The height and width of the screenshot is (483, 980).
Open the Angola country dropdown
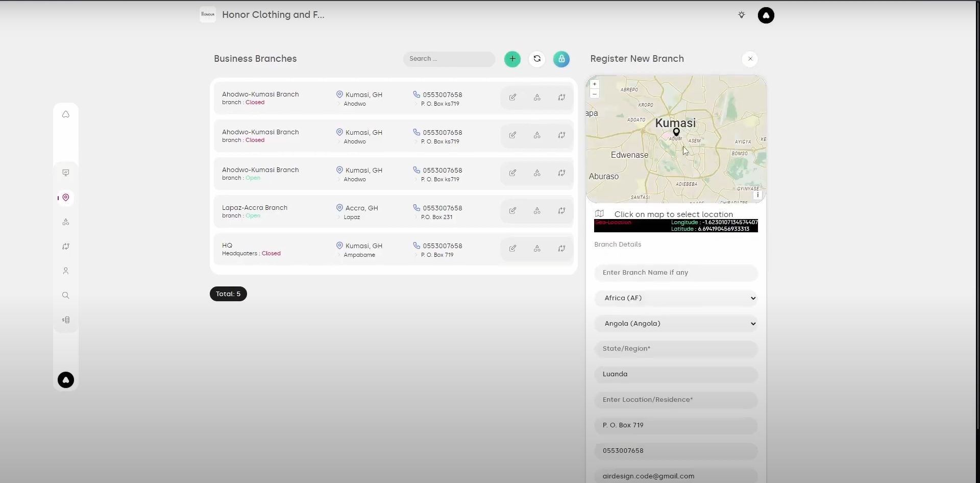coord(676,324)
